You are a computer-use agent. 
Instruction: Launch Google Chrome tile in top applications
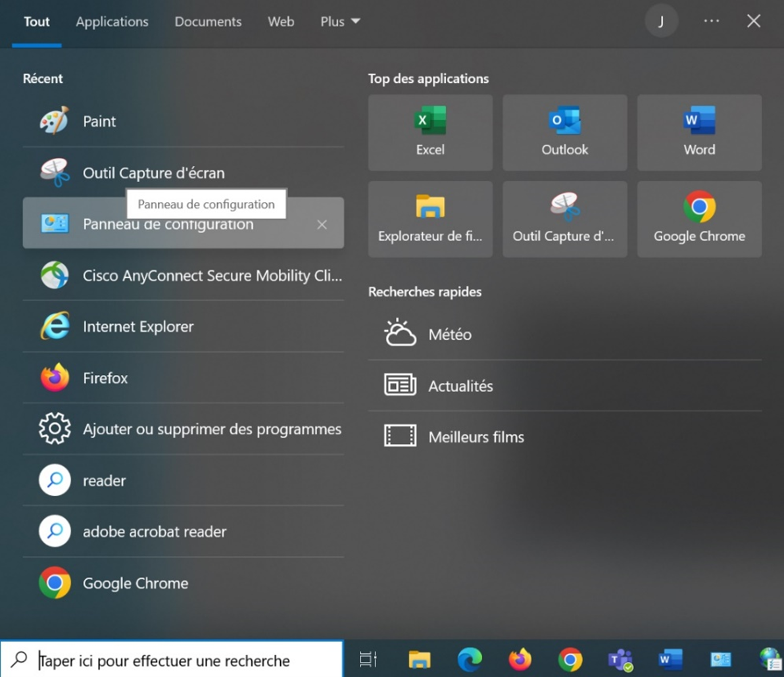click(x=699, y=219)
